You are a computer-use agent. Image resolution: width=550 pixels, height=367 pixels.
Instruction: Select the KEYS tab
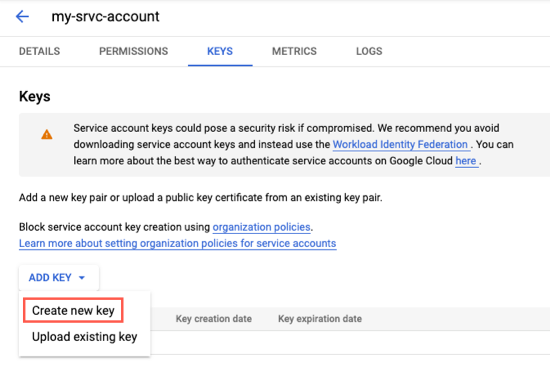220,51
